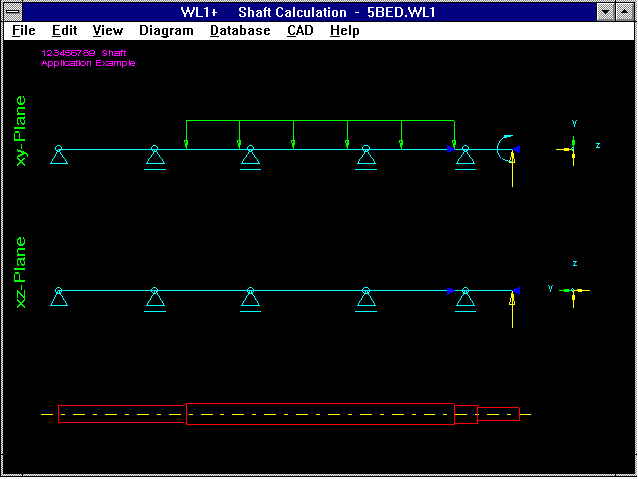The image size is (638, 479).
Task: Open the Help menu
Action: coord(345,31)
